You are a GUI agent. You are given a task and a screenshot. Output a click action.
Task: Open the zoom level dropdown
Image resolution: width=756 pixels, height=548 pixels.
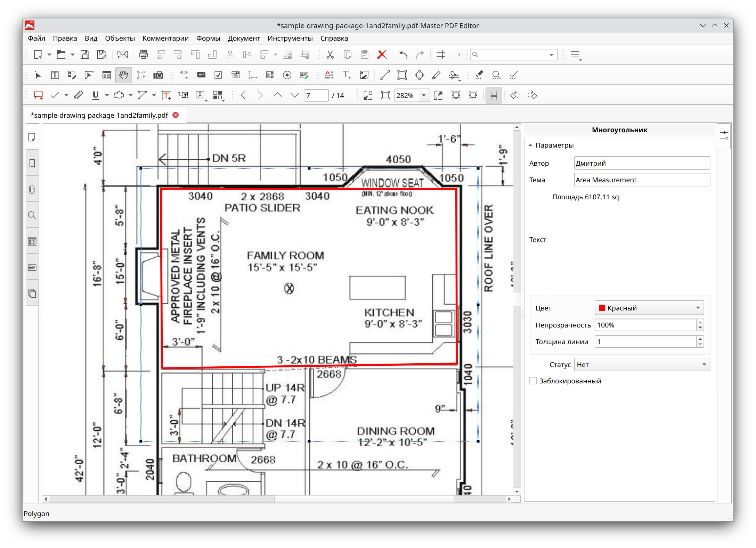pos(424,96)
